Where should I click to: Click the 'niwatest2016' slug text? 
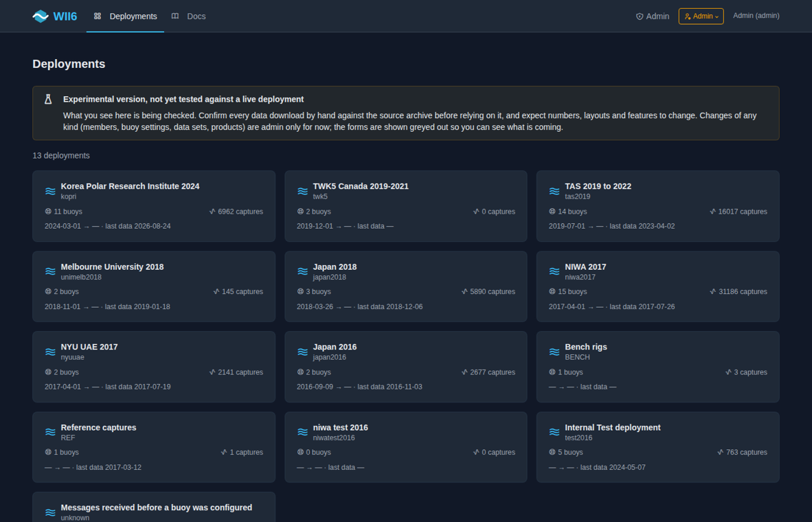334,438
